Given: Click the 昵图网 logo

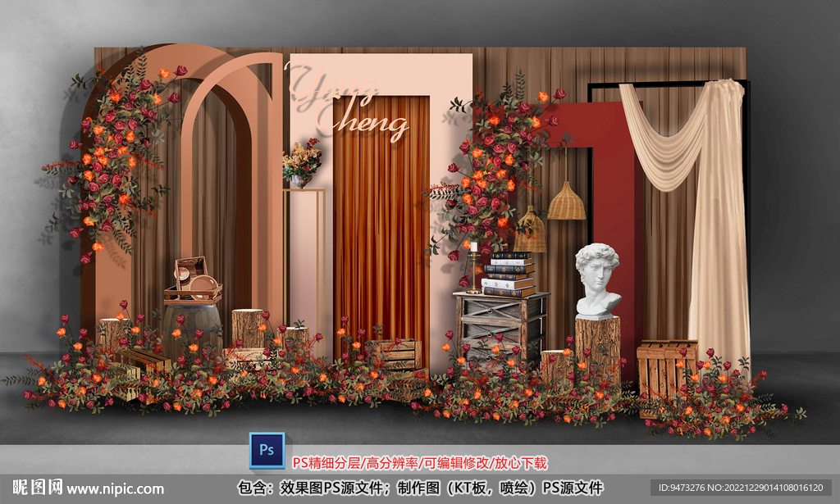Looking at the screenshot, I should 38,488.
